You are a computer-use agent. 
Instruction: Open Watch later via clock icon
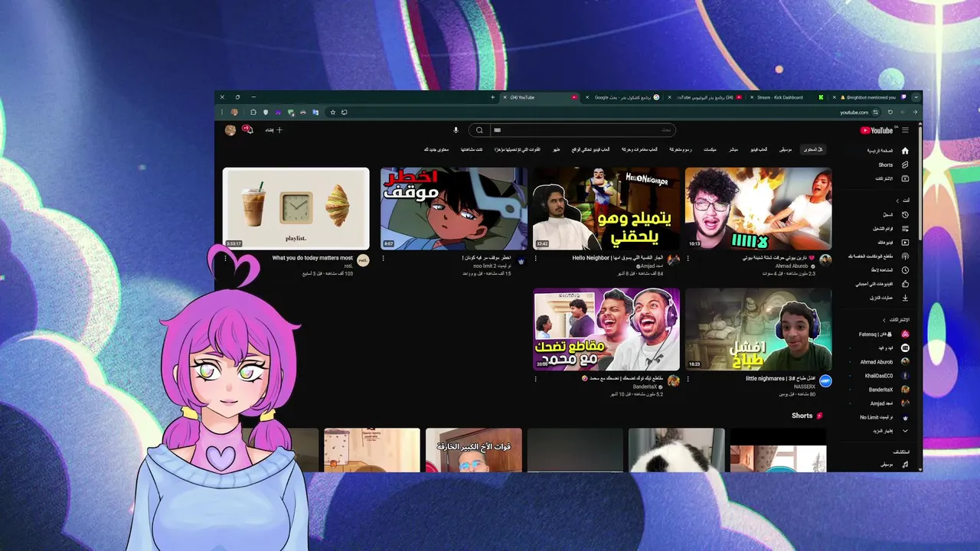click(905, 270)
